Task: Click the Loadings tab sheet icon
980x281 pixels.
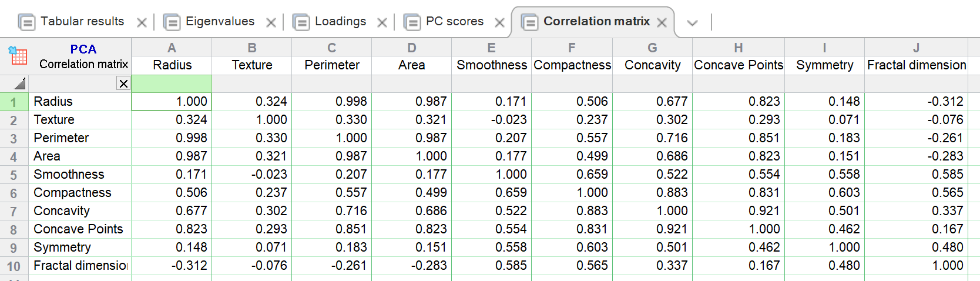Action: tap(301, 22)
